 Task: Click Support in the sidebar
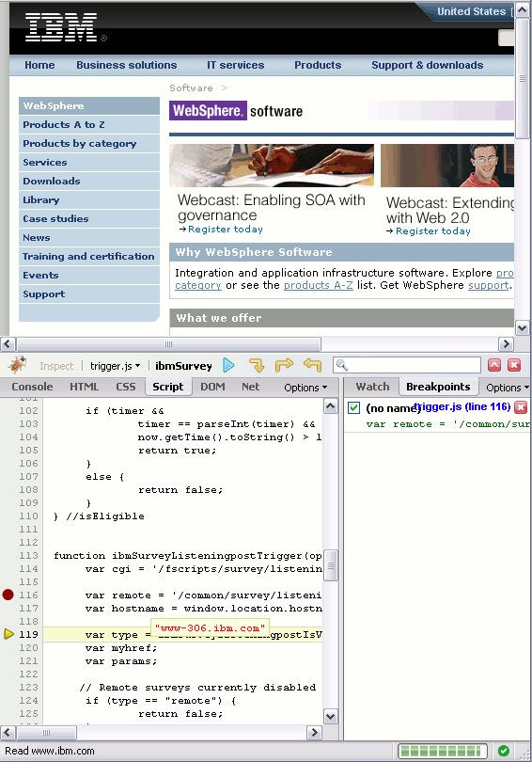[x=89, y=294]
